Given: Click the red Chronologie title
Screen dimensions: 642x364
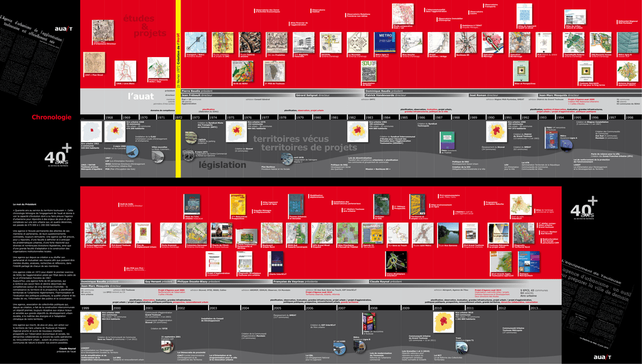Looking at the screenshot, I should pyautogui.click(x=51, y=117).
